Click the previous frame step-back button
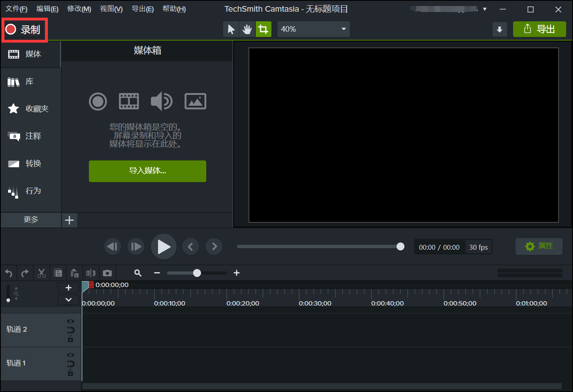The height and width of the screenshot is (392, 573). (x=113, y=246)
